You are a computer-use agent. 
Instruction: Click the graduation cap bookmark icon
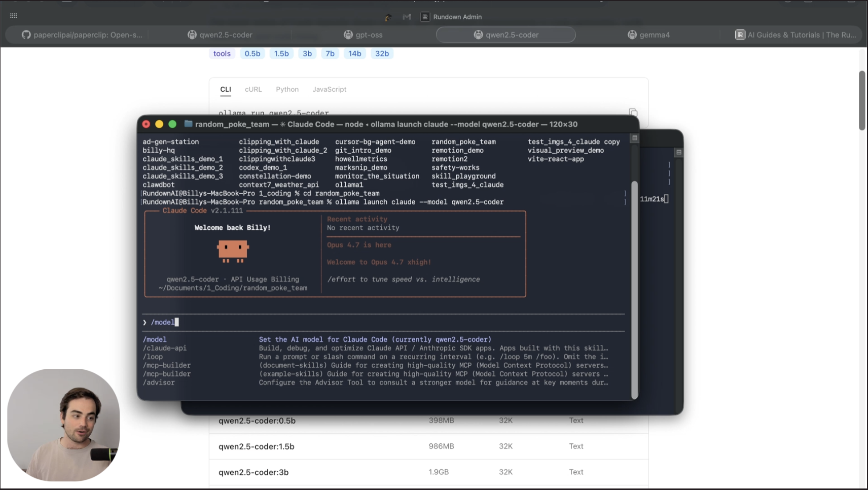pyautogui.click(x=388, y=17)
